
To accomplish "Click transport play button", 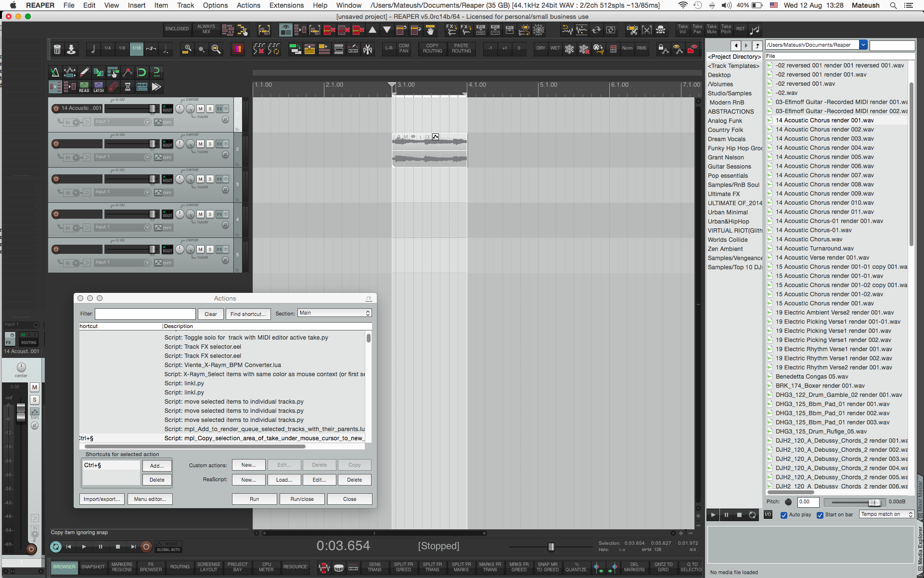I will click(84, 547).
